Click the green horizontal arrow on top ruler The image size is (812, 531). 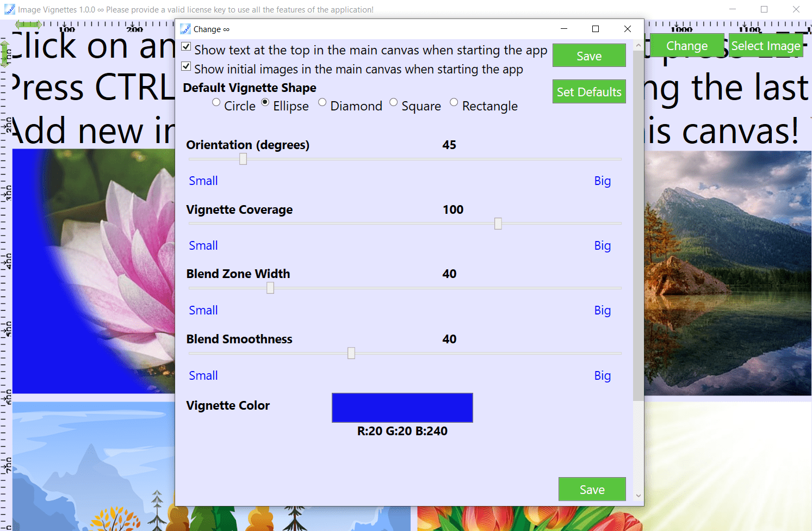(x=28, y=24)
